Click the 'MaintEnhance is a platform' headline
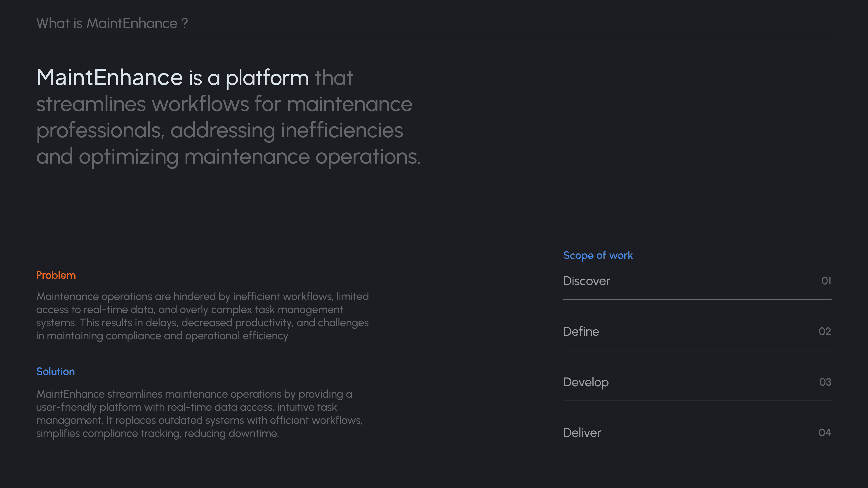Screen dimensions: 868x488 [172, 78]
